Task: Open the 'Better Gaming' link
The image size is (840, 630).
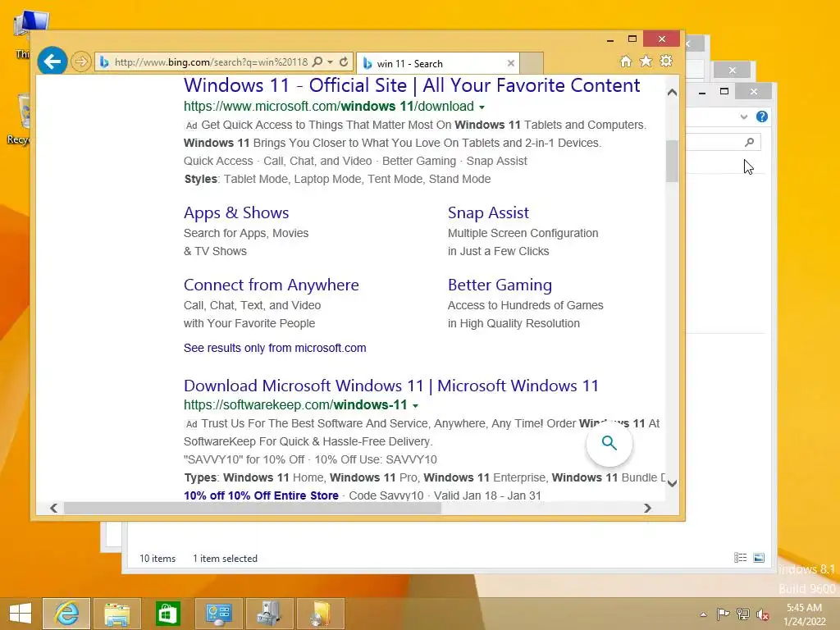Action: pyautogui.click(x=500, y=285)
